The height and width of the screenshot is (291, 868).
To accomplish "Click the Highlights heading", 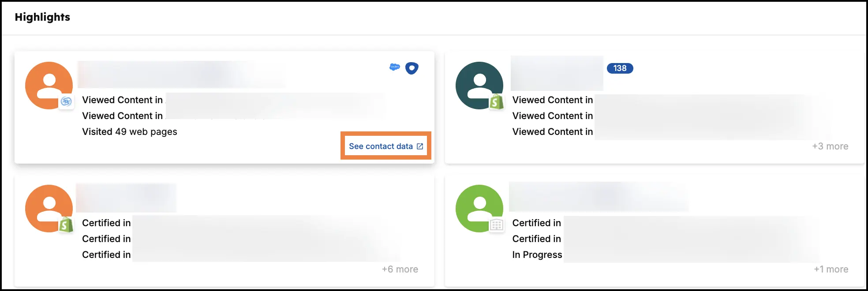I will coord(42,17).
